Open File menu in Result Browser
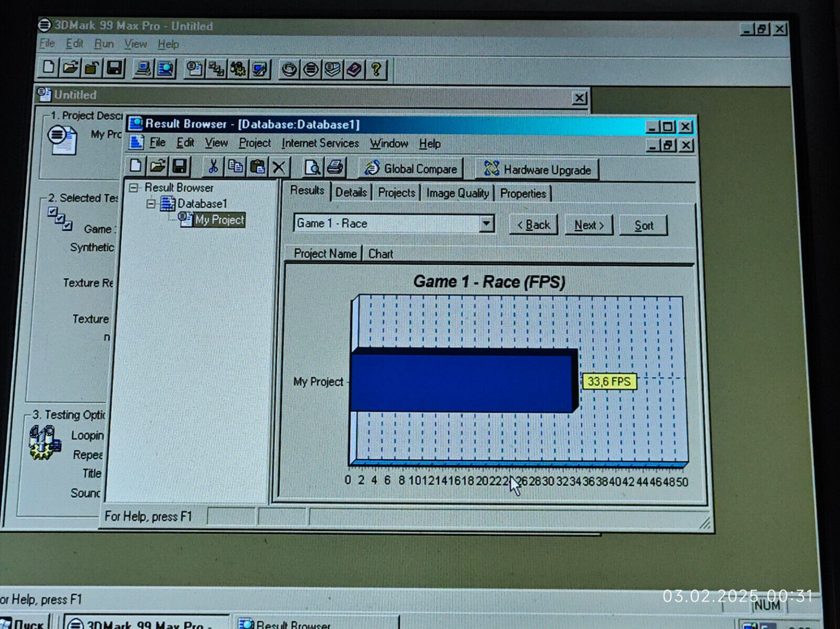 click(157, 143)
